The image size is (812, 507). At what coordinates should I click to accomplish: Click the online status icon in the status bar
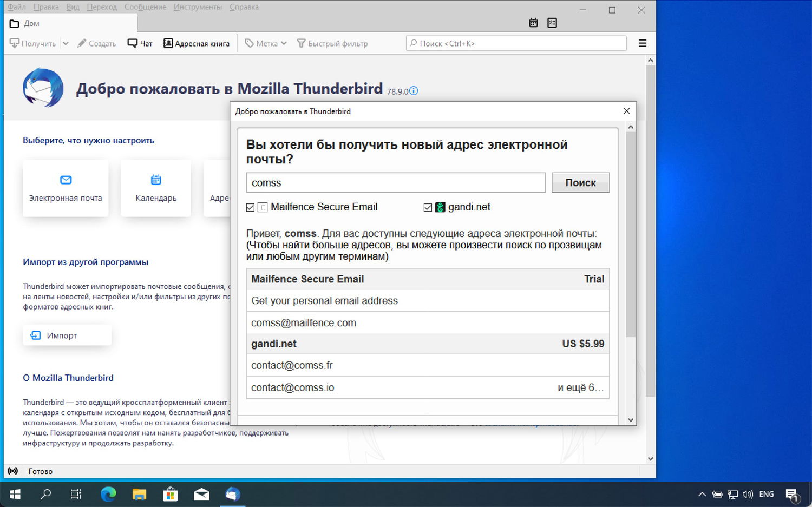tap(13, 471)
